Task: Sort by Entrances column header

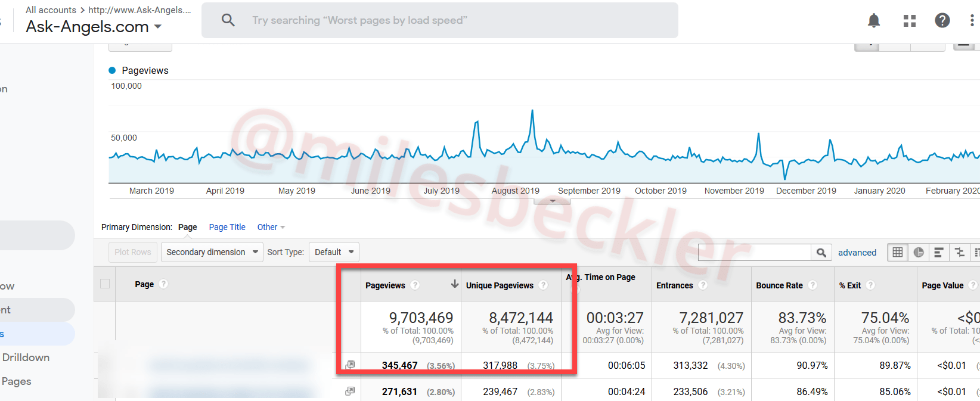Action: click(674, 285)
